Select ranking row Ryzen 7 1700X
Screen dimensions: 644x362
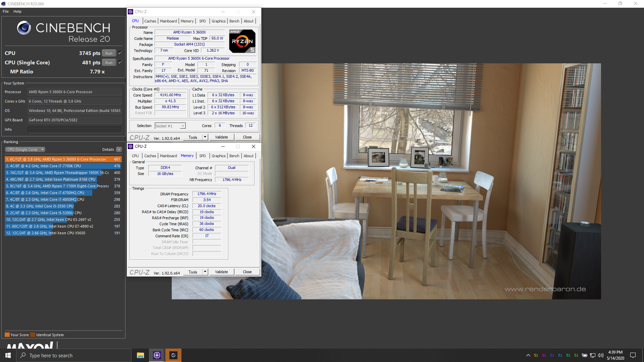click(63, 186)
